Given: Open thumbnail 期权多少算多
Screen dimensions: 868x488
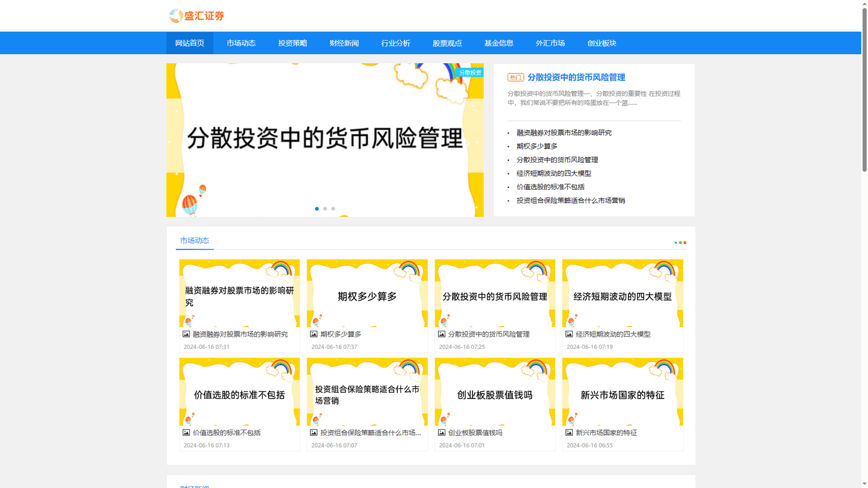Looking at the screenshot, I should (x=367, y=293).
